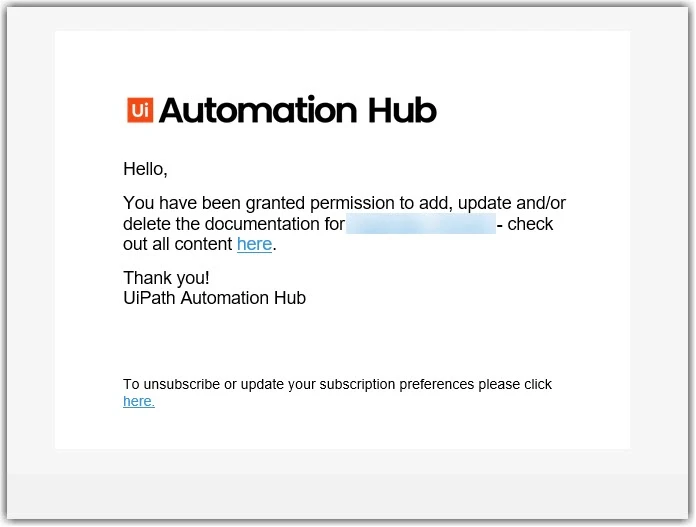Follow the unsubscribe "here" link in footer

[139, 401]
